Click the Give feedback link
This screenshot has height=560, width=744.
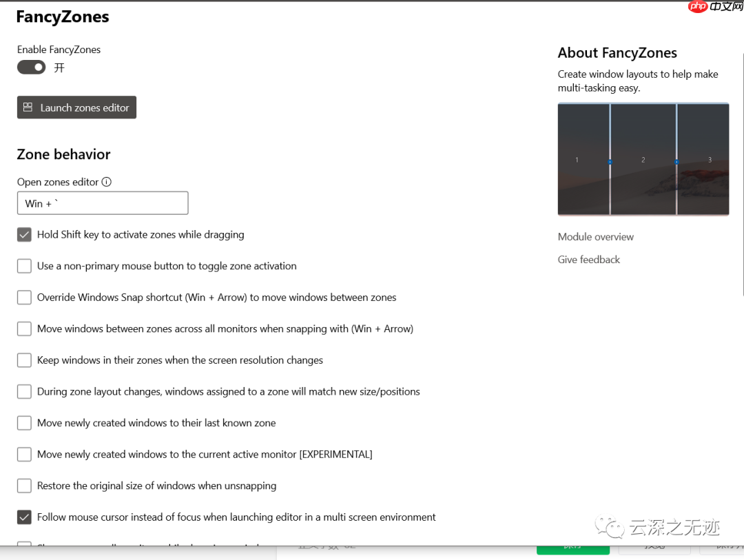click(x=588, y=259)
